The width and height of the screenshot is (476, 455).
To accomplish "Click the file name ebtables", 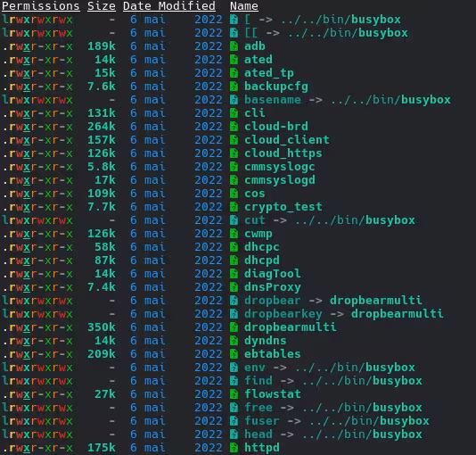I will [x=273, y=353].
